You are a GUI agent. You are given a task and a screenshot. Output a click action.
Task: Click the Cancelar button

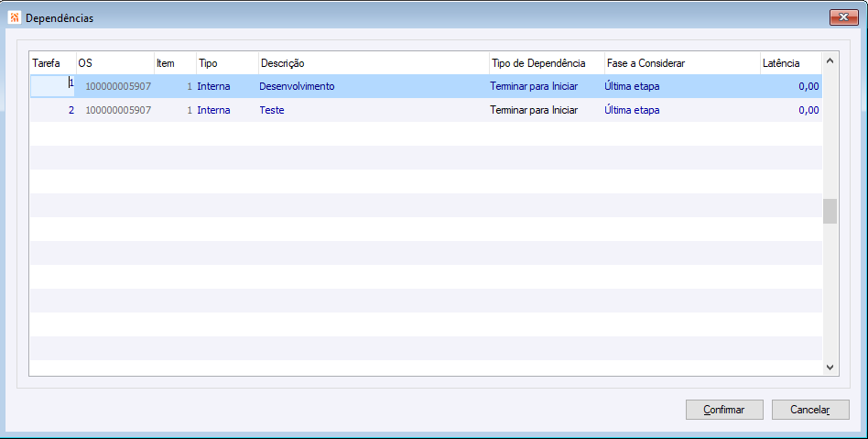[x=810, y=410]
